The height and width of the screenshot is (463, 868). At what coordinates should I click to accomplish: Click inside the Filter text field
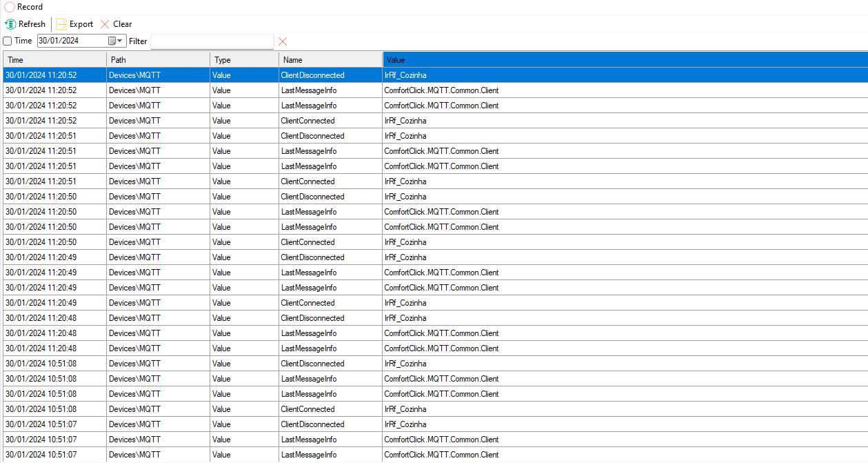(212, 41)
